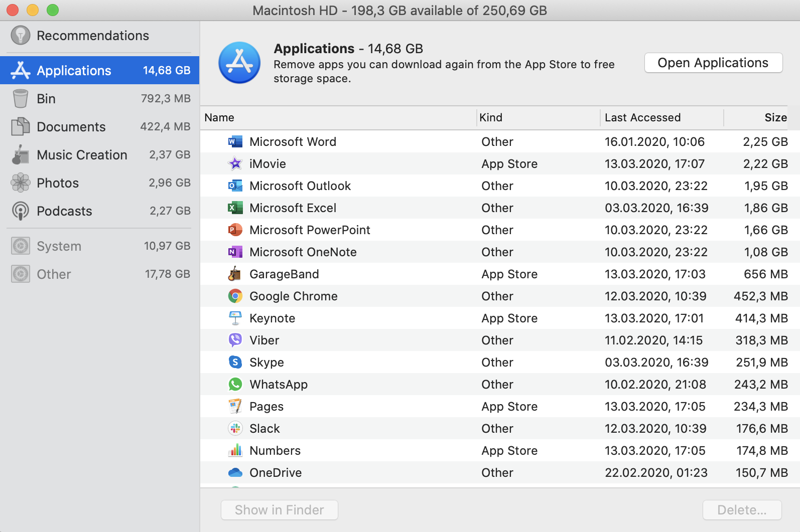Screen dimensions: 800x532
Task: Click the Numbers chart icon
Action: tap(235, 450)
